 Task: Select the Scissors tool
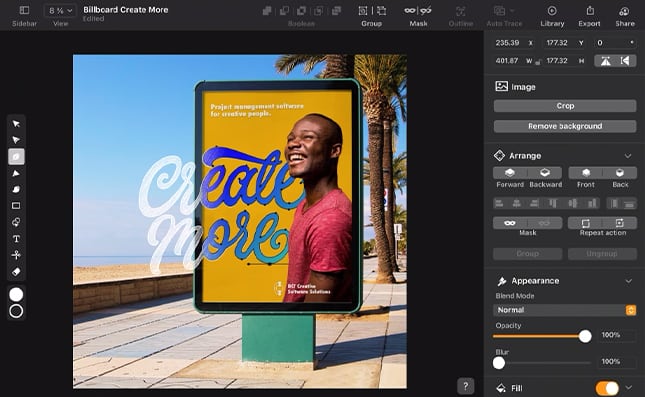pos(16,255)
